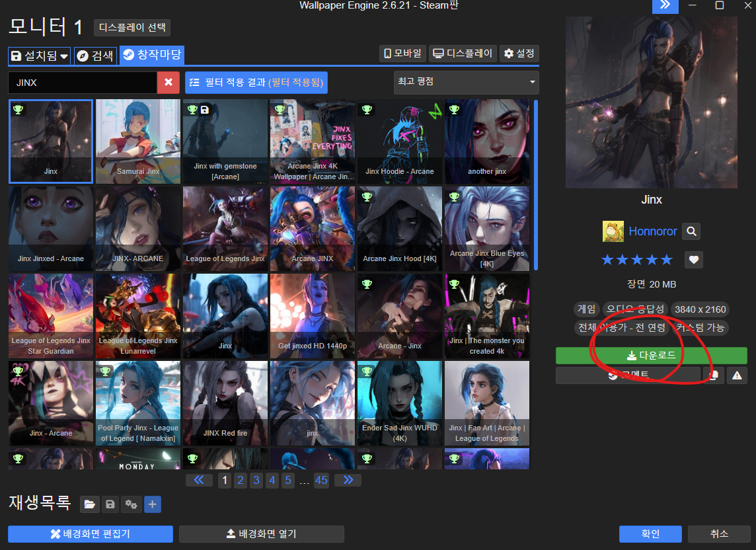Click 배경화면 열기 to open a wallpaper

261,534
